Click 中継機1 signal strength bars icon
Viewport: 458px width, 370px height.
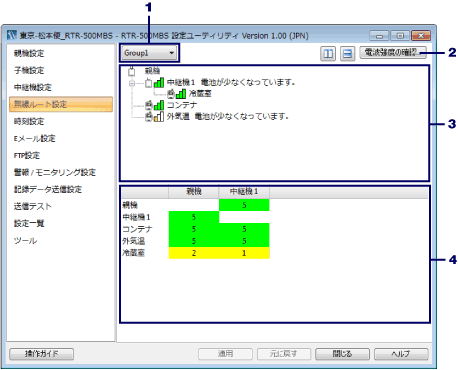[159, 82]
